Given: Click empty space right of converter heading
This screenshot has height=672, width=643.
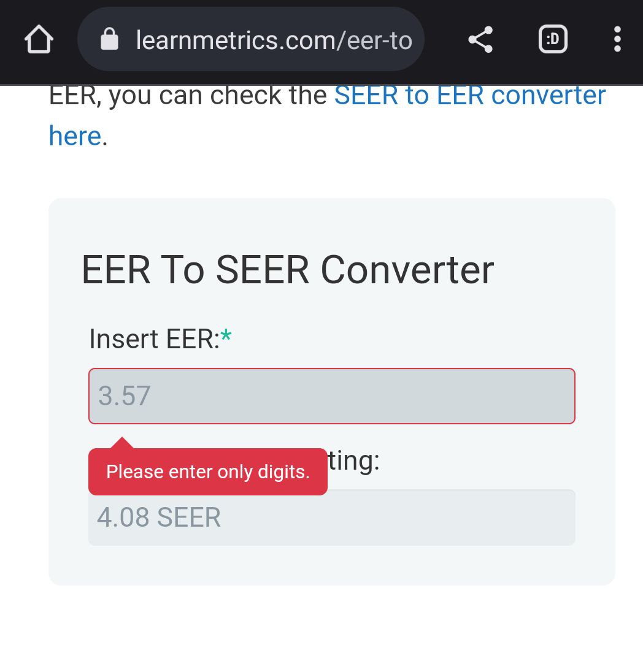Looking at the screenshot, I should [552, 270].
